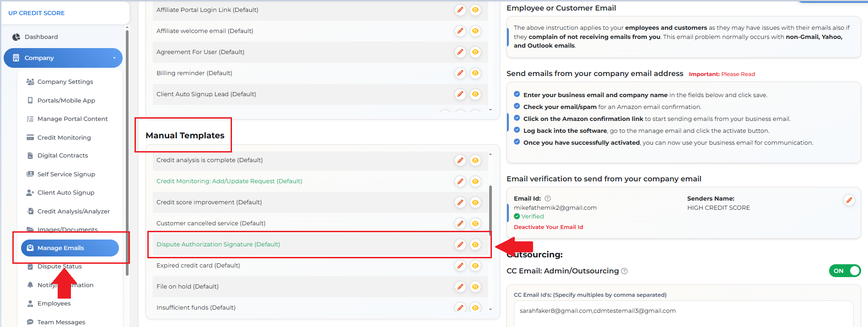The width and height of the screenshot is (868, 327).
Task: Preview Credit analysis is complete template
Action: tap(475, 160)
